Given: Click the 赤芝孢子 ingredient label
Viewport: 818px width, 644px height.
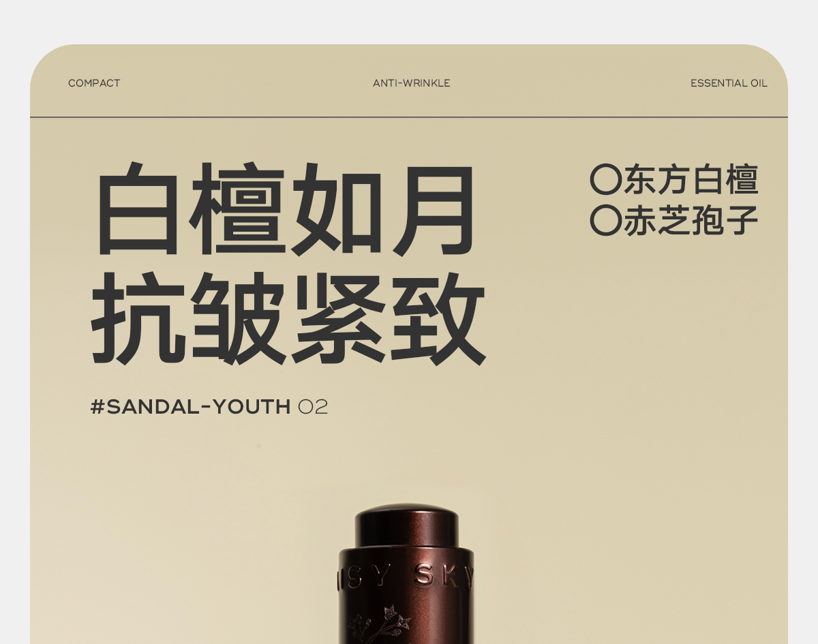Looking at the screenshot, I should (x=691, y=220).
